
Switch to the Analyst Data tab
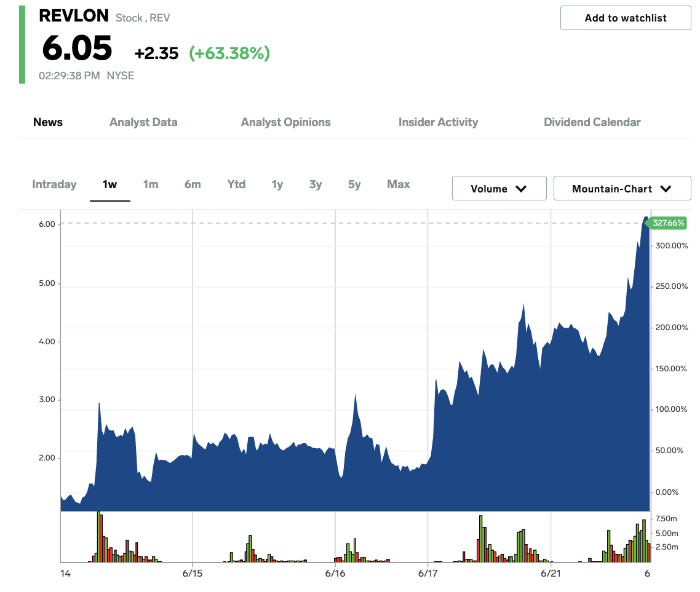click(143, 122)
